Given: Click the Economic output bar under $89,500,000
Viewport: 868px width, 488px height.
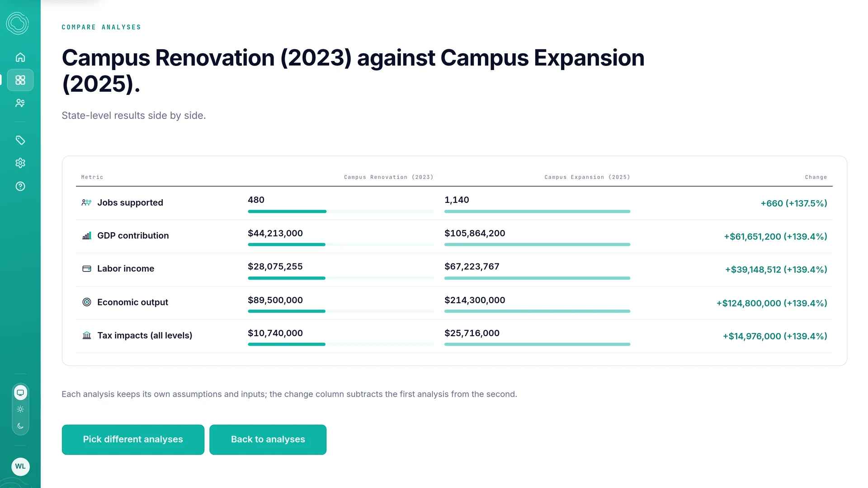Looking at the screenshot, I should pyautogui.click(x=340, y=311).
